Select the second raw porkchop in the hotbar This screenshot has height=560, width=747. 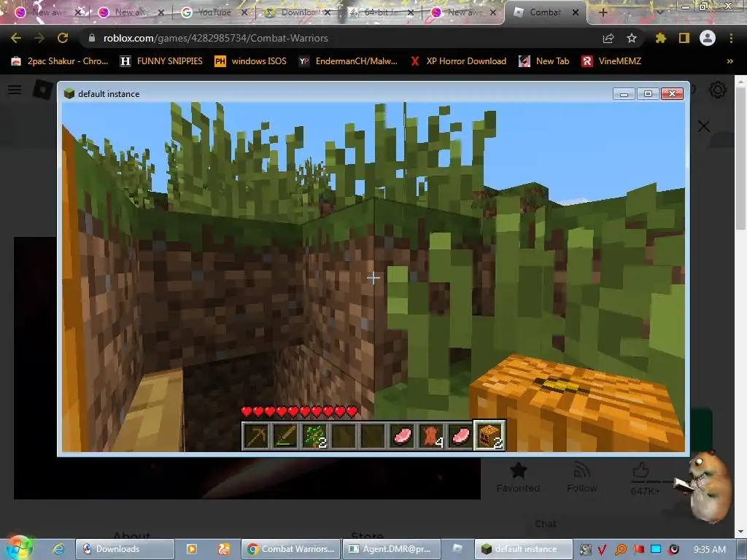click(x=461, y=435)
